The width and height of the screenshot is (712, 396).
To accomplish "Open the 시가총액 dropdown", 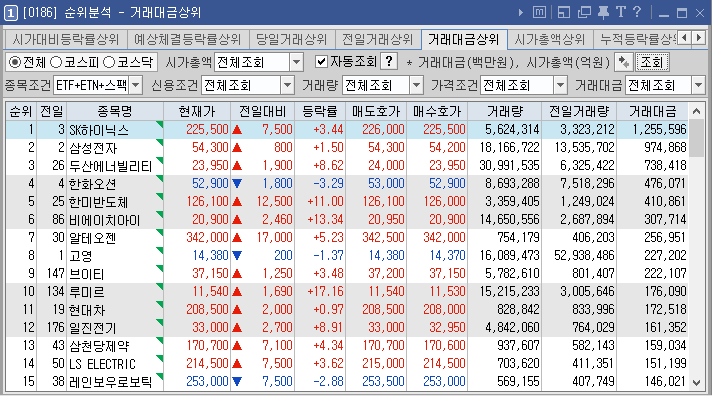I will [296, 62].
